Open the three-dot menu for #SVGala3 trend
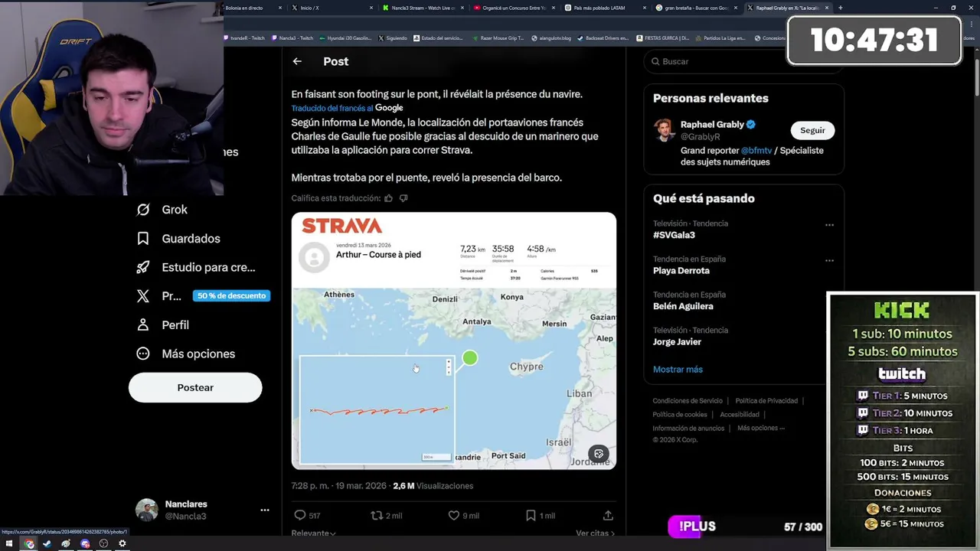Screen dimensions: 980x551 [829, 225]
